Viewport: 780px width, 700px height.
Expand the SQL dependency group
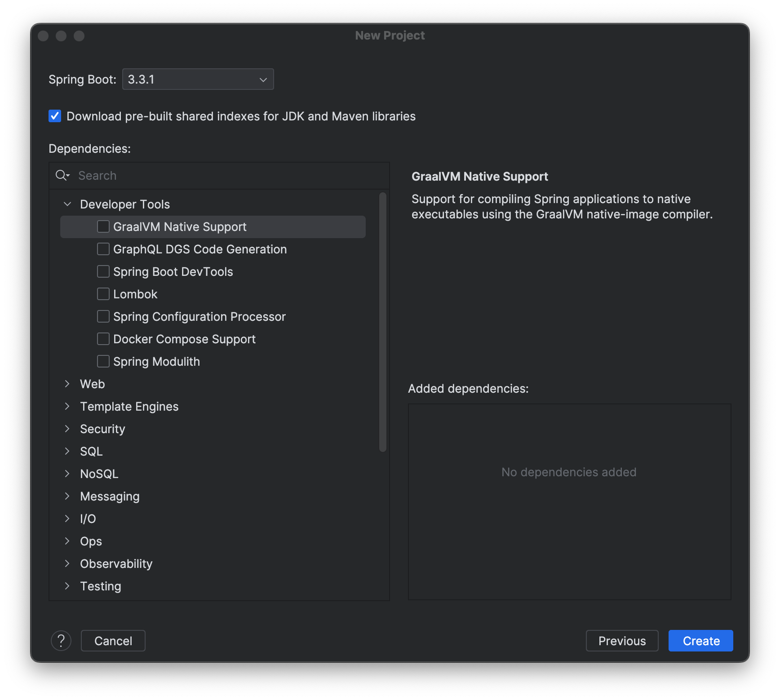pos(67,452)
